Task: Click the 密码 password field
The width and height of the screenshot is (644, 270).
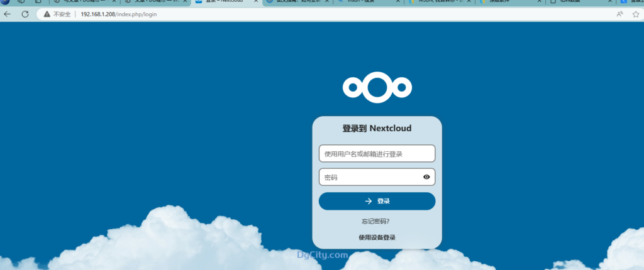Action: (377, 177)
